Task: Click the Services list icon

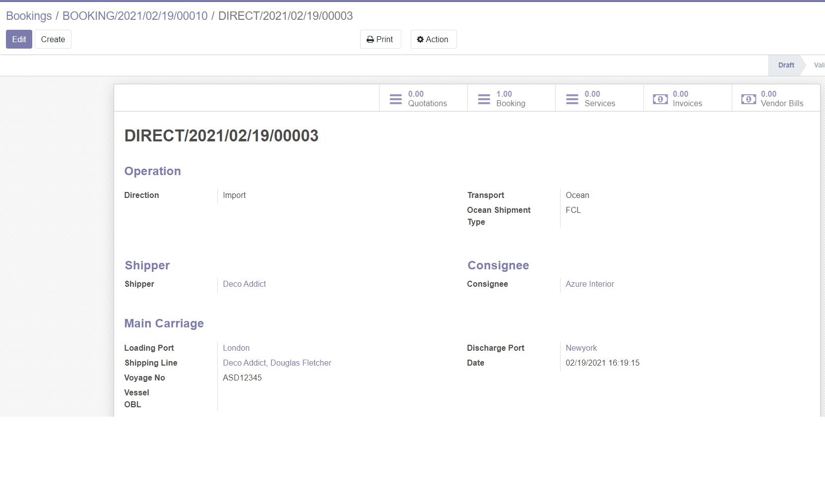Action: coord(572,99)
